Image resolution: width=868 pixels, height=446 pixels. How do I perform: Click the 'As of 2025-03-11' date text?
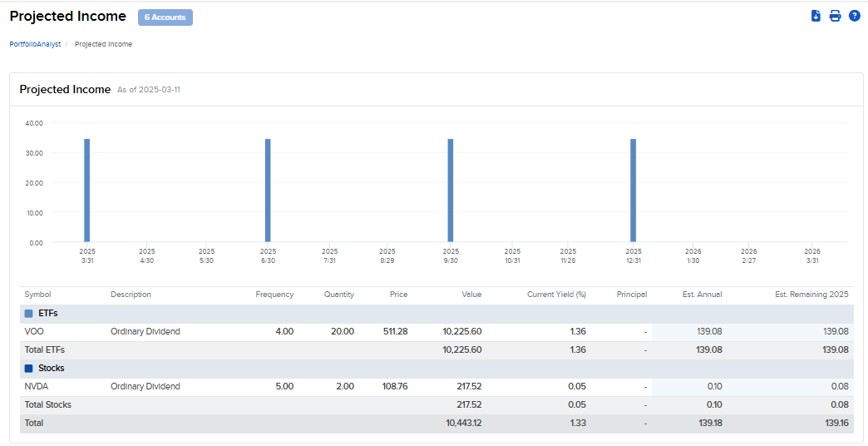pos(148,90)
